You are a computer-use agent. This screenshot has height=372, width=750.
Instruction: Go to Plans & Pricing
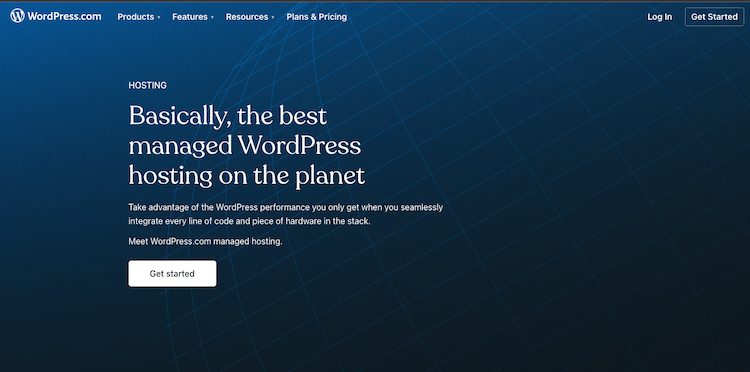point(317,17)
